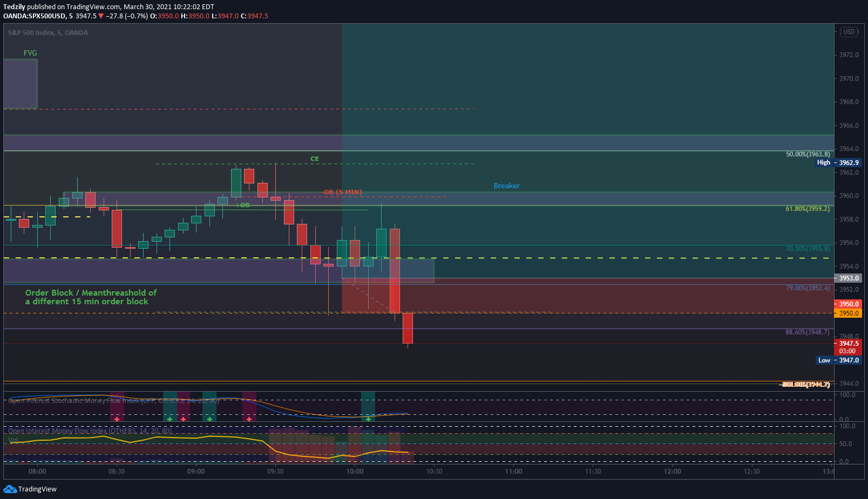Click the USD currency button on price axis
Image resolution: width=868 pixels, height=499 pixels.
[x=849, y=32]
